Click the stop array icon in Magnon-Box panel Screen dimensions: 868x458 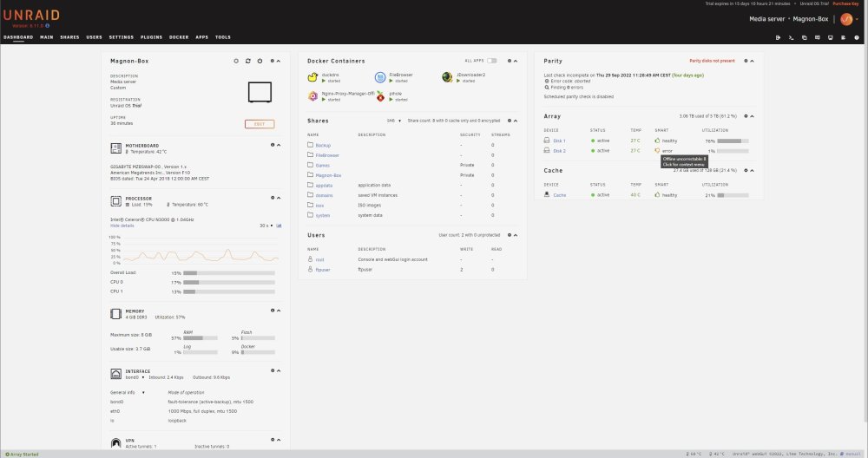(236, 61)
